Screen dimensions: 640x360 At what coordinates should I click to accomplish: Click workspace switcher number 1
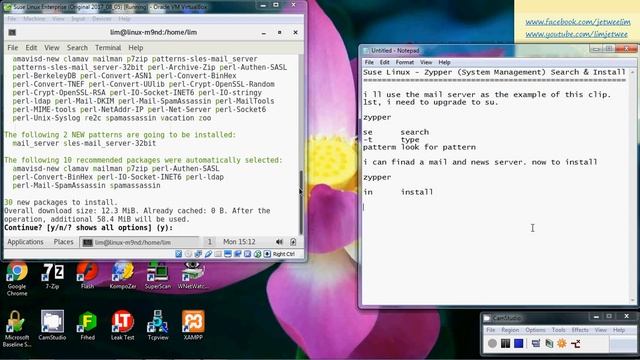[209, 242]
